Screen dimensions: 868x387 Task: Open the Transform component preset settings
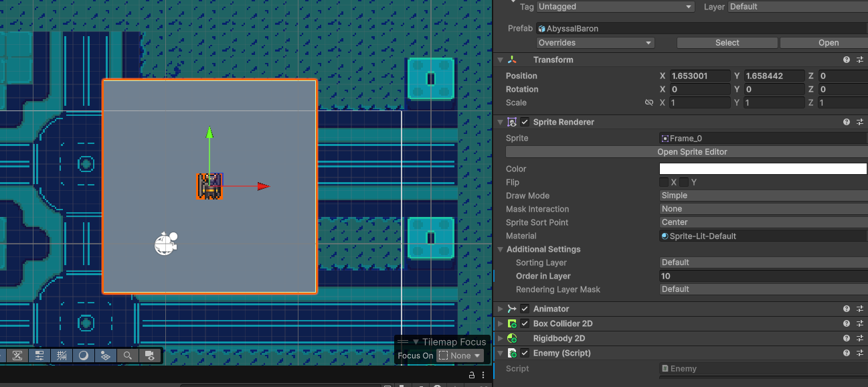861,60
